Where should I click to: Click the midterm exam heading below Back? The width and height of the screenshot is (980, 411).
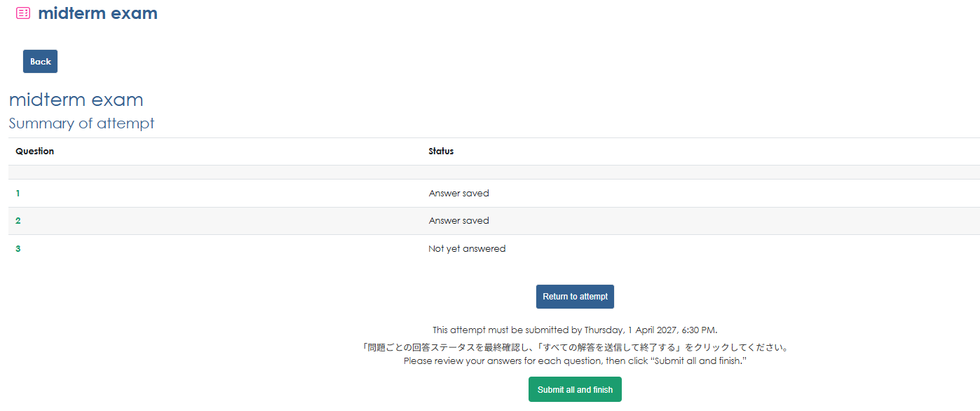[76, 100]
